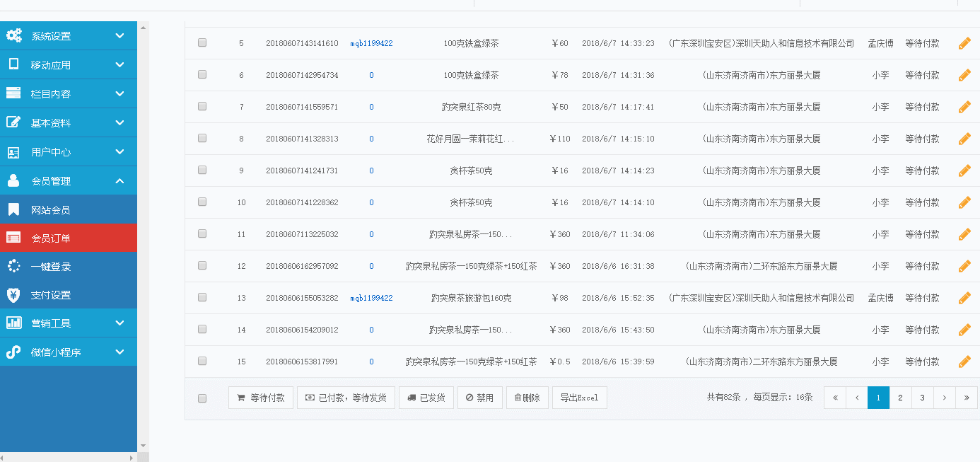Expand the 营销工具 chevron
The image size is (980, 462).
119,323
